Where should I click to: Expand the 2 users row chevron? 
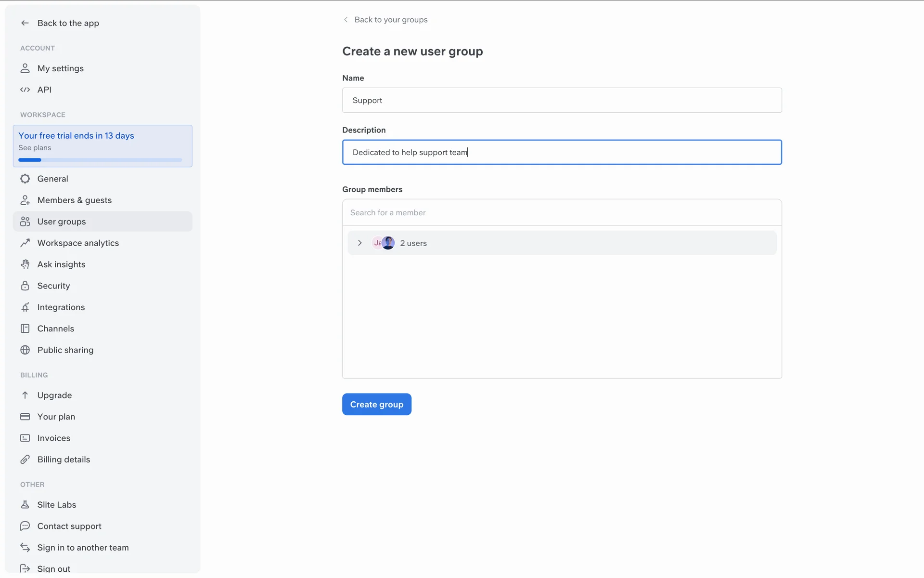click(359, 243)
